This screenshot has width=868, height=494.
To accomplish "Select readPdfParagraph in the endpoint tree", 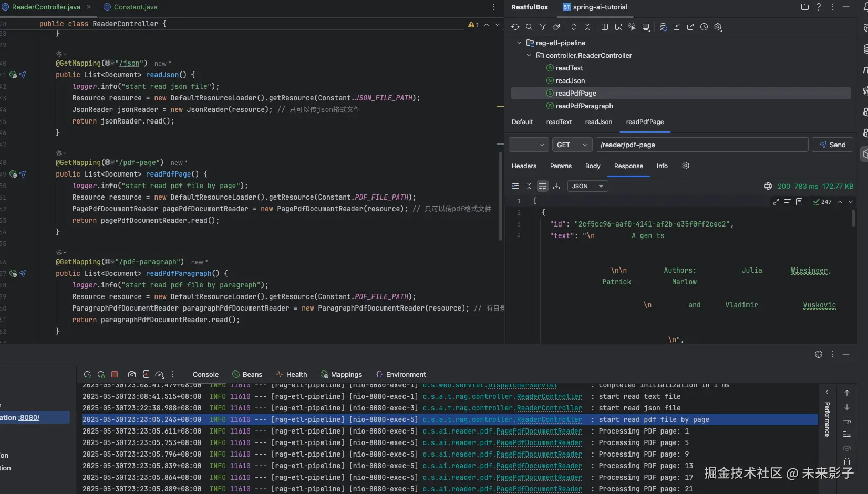I will point(584,106).
